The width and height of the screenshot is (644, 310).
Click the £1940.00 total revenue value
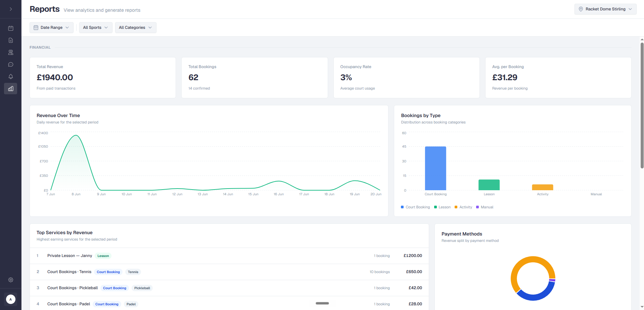coord(55,77)
